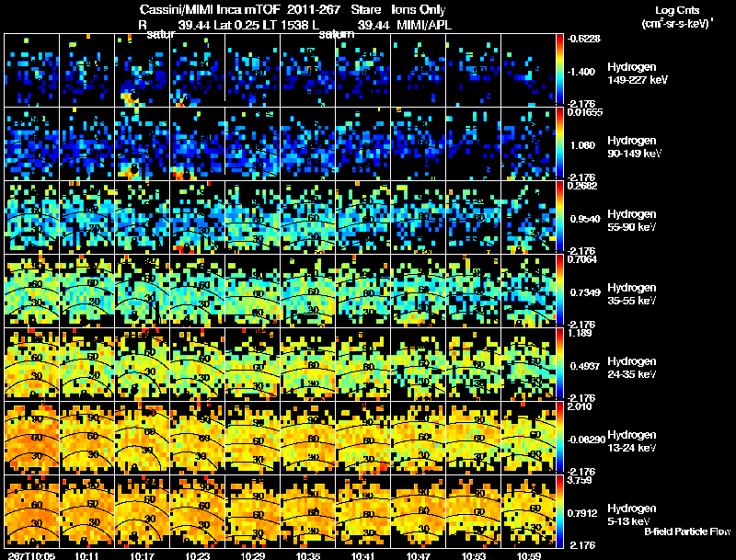The image size is (736, 560).
Task: Select the "MIMI/APL" header text
Action: (424, 25)
